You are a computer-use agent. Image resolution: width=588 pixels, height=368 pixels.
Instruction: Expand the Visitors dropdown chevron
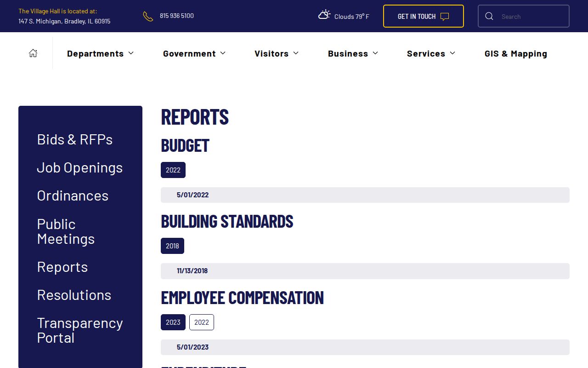click(296, 53)
